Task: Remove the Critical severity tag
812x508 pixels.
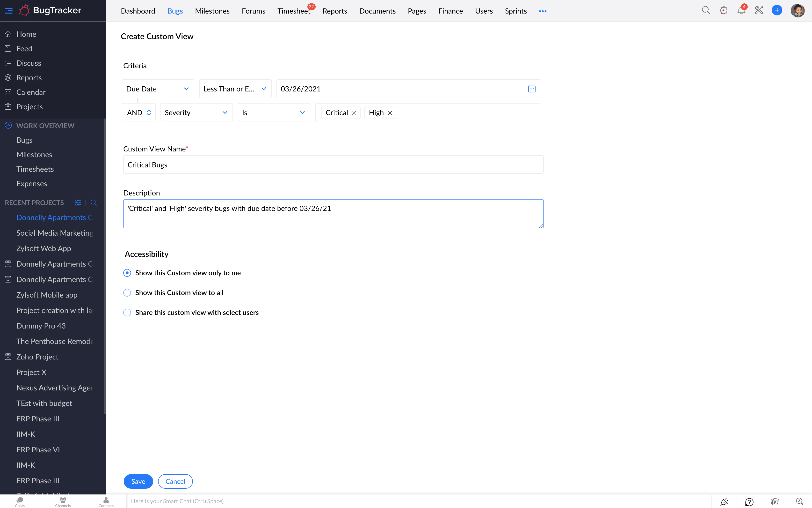Action: point(354,113)
